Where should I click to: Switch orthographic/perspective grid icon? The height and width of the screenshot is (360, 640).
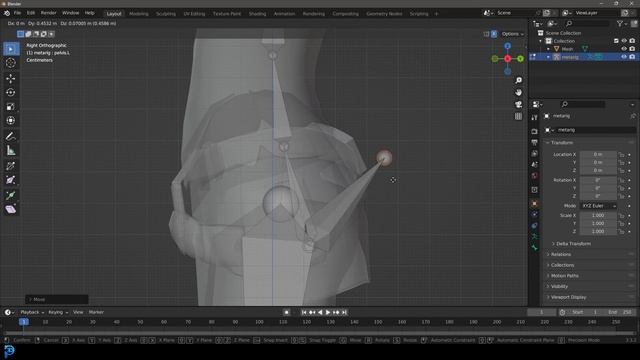(x=518, y=116)
